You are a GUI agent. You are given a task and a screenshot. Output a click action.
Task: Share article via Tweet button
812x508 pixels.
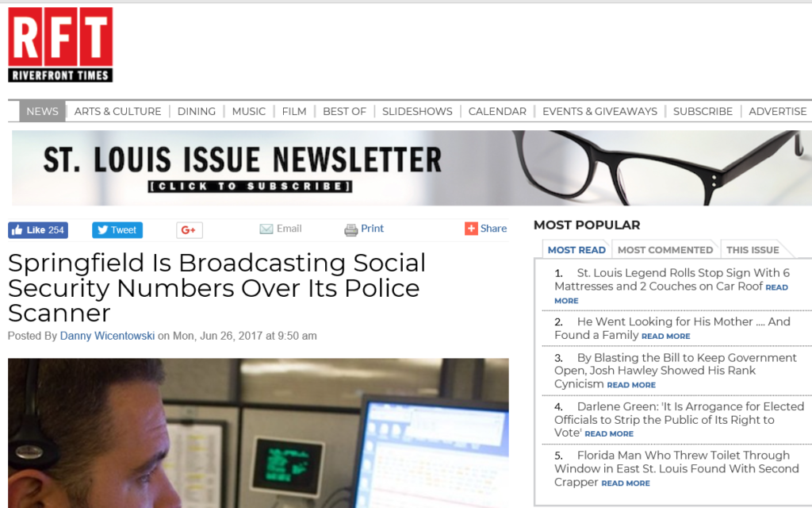coord(117,230)
